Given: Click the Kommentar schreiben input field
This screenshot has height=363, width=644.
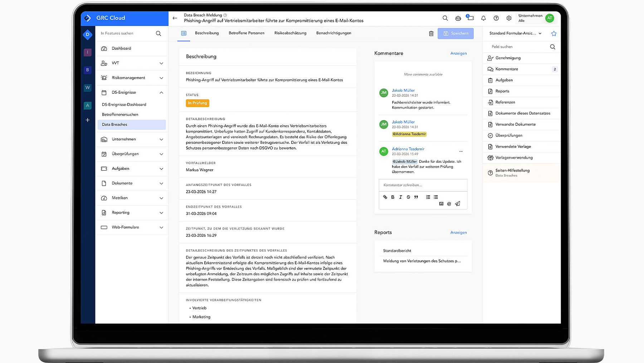Looking at the screenshot, I should click(423, 185).
